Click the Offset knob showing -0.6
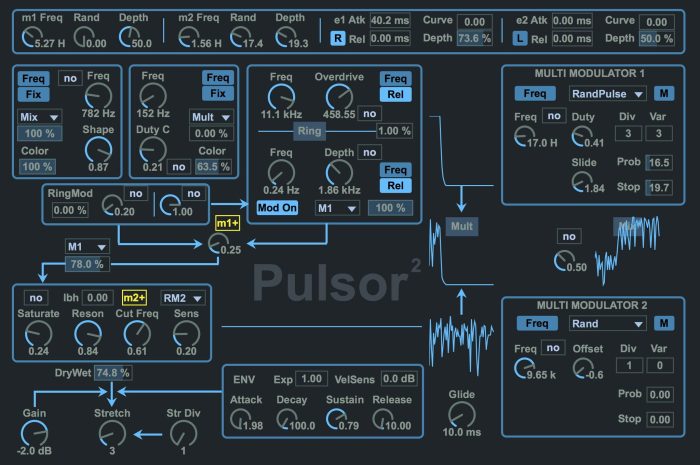Image resolution: width=700 pixels, height=465 pixels. [x=582, y=369]
